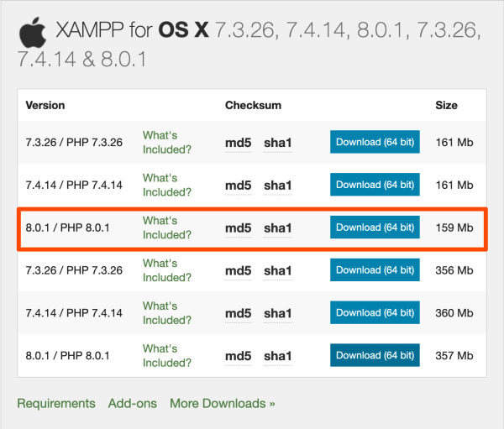Select '7.3.26 / PHP 7.3.26' text in 356 Mb row
The width and height of the screenshot is (504, 429).
pyautogui.click(x=74, y=270)
